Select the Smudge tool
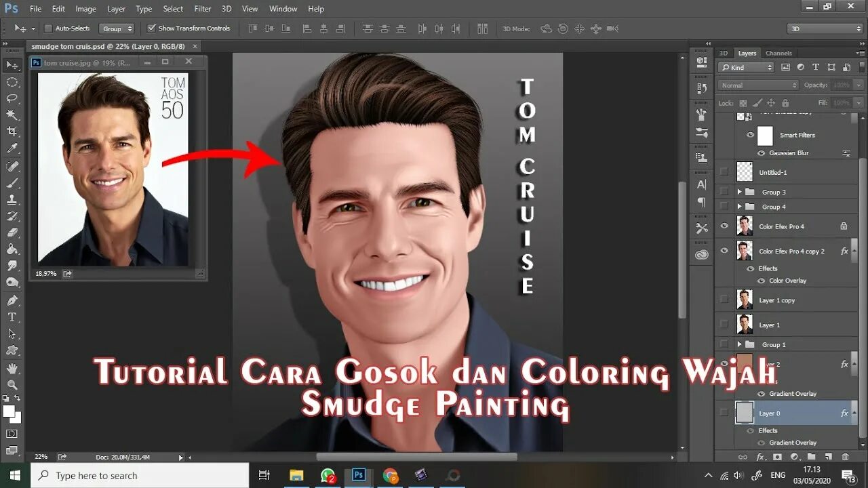The height and width of the screenshot is (488, 868). click(12, 266)
